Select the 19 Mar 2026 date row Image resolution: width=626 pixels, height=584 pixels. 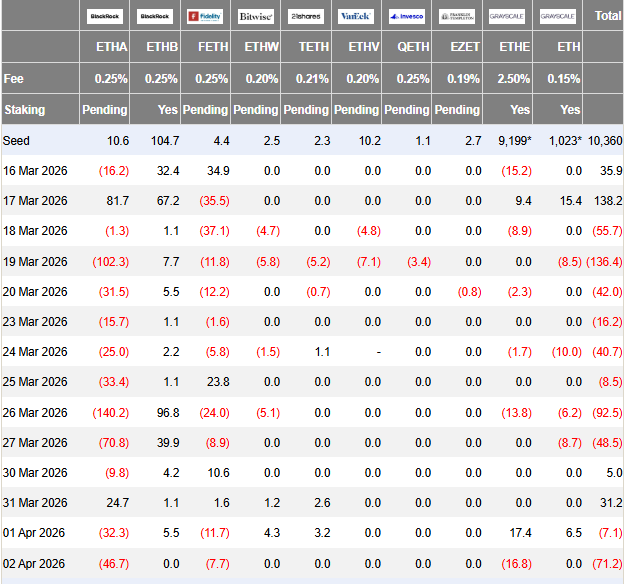point(35,261)
